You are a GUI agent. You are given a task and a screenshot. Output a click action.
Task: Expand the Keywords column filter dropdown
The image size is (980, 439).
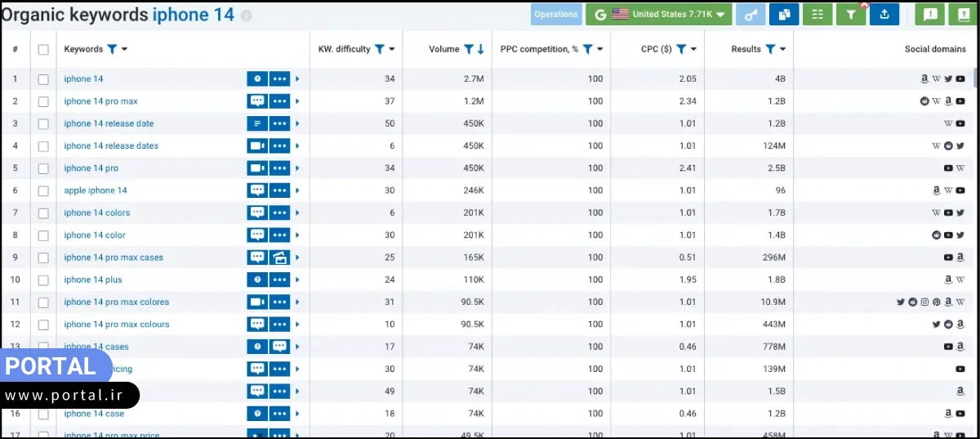pos(124,49)
